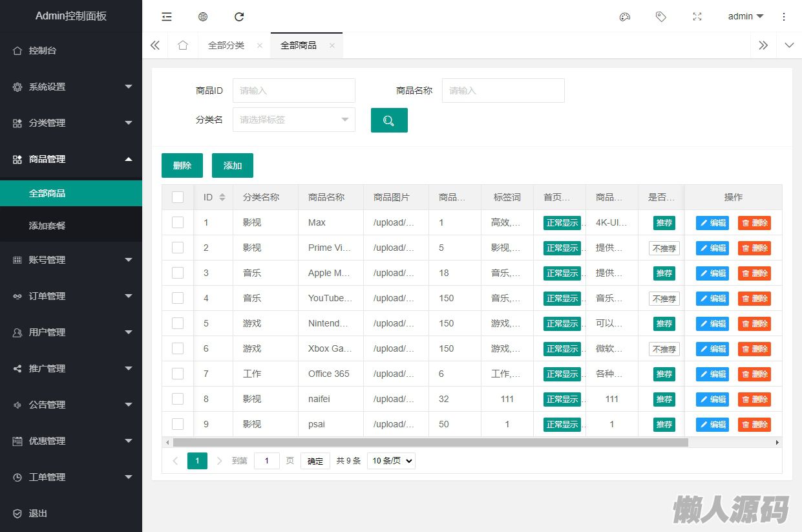This screenshot has height=532, width=802.
Task: Click the green 添加 button
Action: (x=233, y=165)
